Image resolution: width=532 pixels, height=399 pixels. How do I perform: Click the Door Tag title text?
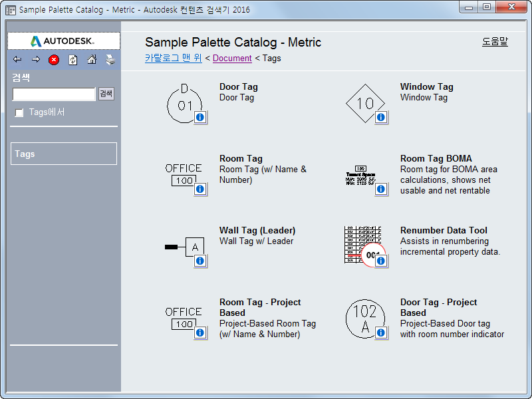[x=239, y=87]
